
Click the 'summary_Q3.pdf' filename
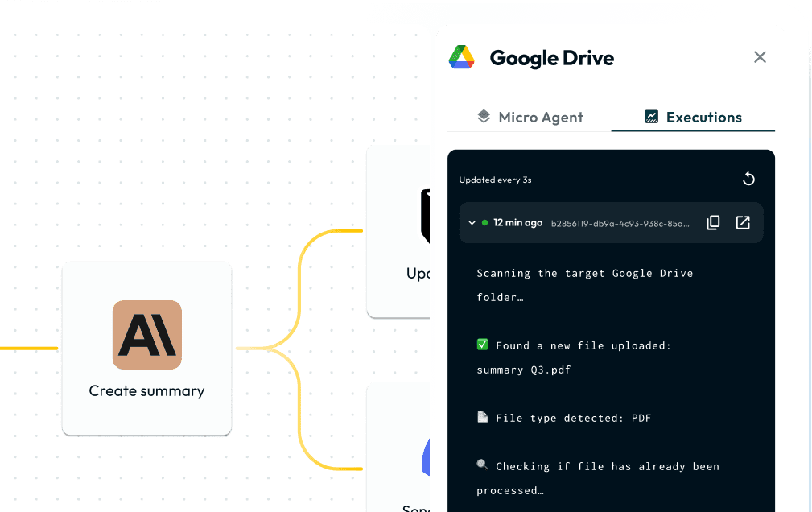click(524, 370)
